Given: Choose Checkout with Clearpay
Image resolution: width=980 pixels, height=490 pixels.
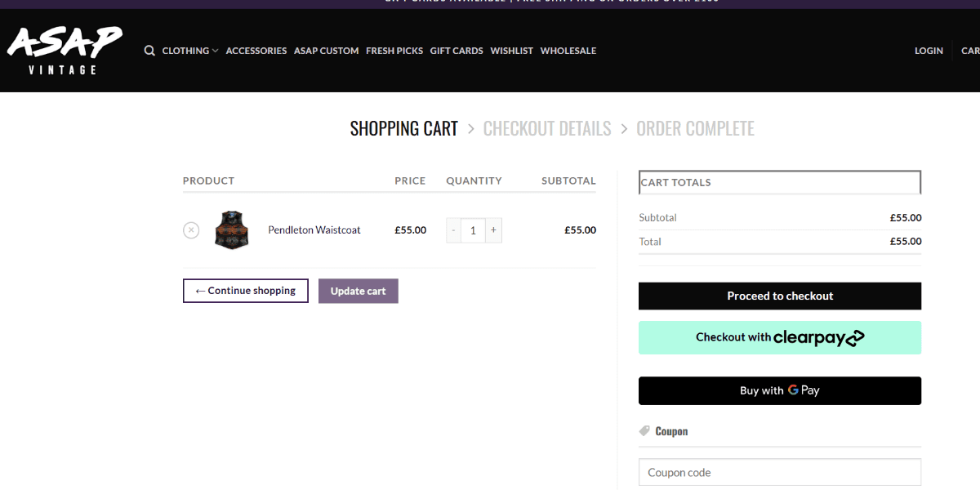Looking at the screenshot, I should tap(780, 337).
